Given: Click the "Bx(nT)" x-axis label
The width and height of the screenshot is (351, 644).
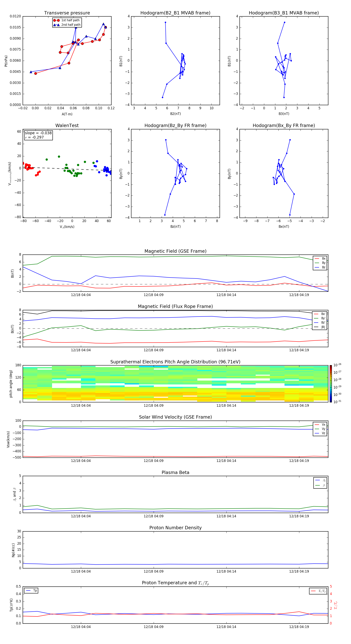Looking at the screenshot, I should point(284,227).
